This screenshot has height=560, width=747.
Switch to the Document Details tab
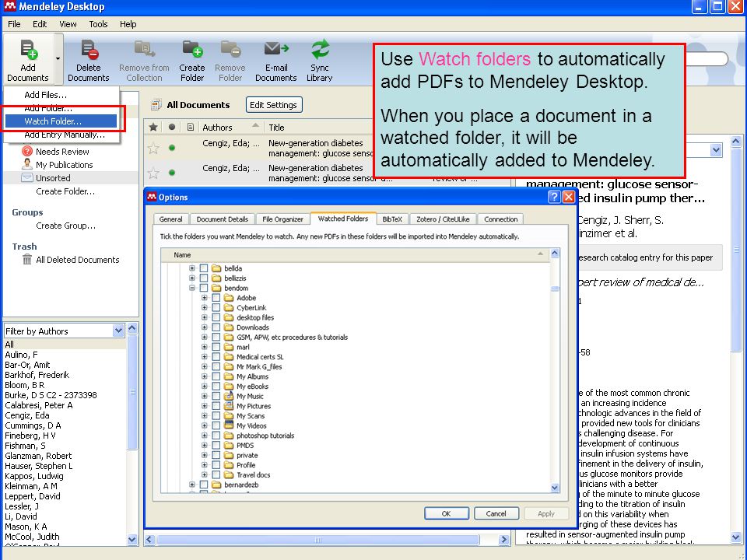(223, 219)
